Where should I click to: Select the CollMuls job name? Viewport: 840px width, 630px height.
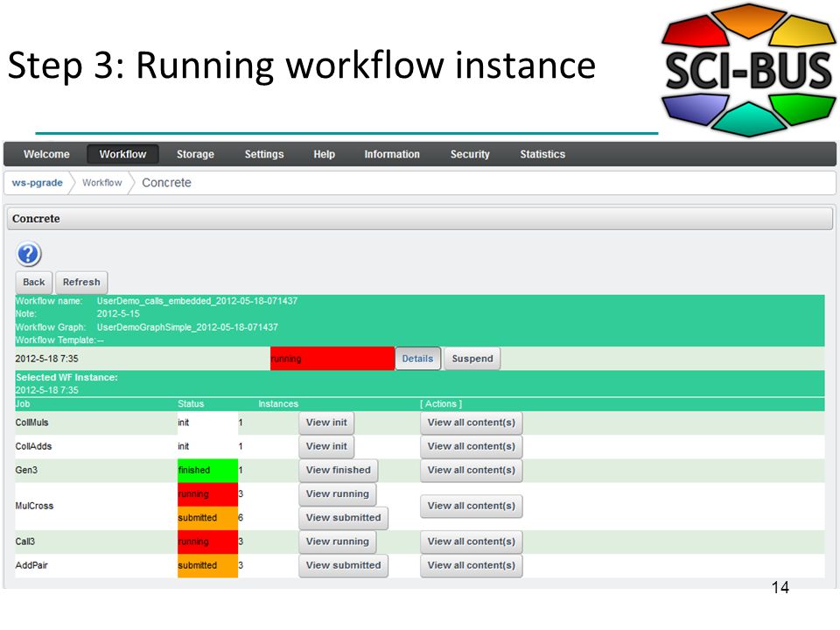point(31,423)
